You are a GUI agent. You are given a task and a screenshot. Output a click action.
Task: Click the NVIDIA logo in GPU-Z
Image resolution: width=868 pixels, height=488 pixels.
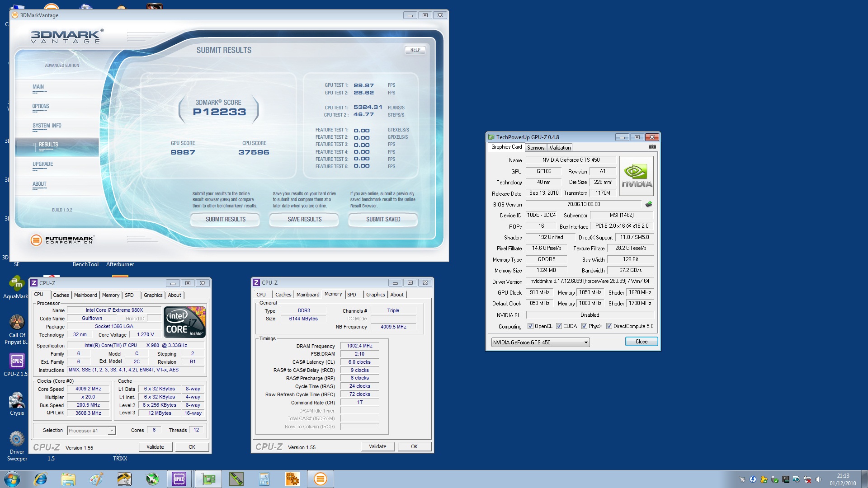636,176
